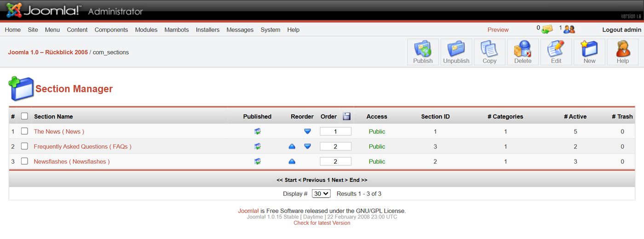Image resolution: width=644 pixels, height=239 pixels.
Task: Click the Delete toolbar icon
Action: point(523,52)
